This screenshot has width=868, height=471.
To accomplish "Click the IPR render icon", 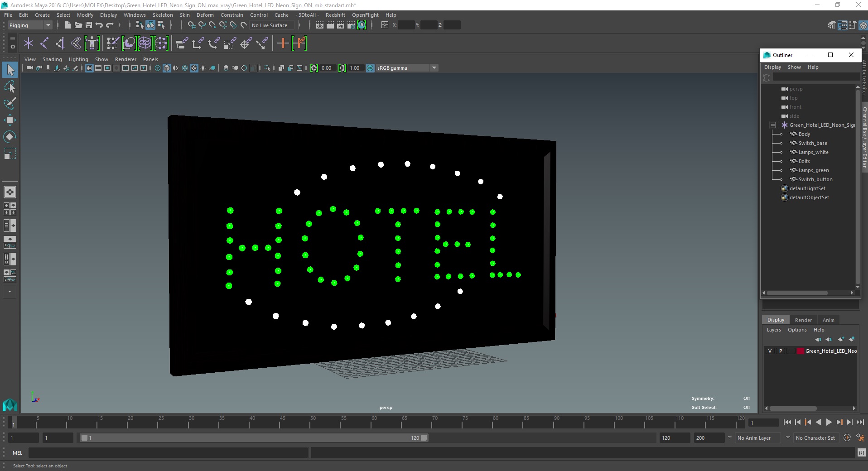I will click(x=341, y=25).
